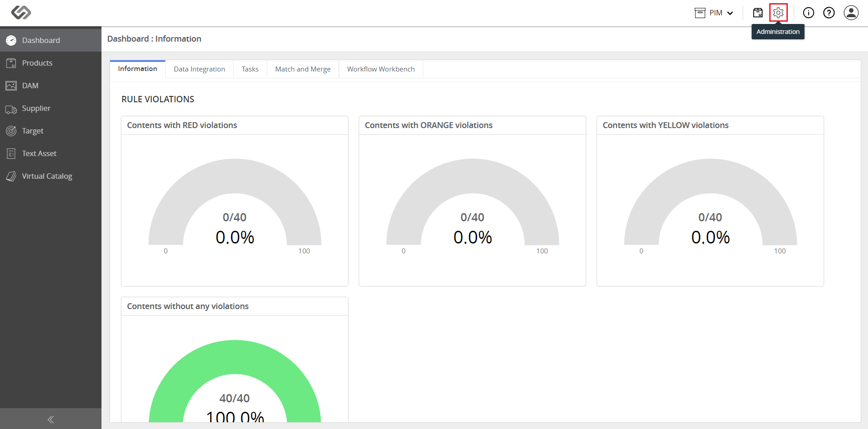Expand the PIM module dropdown

(x=714, y=13)
